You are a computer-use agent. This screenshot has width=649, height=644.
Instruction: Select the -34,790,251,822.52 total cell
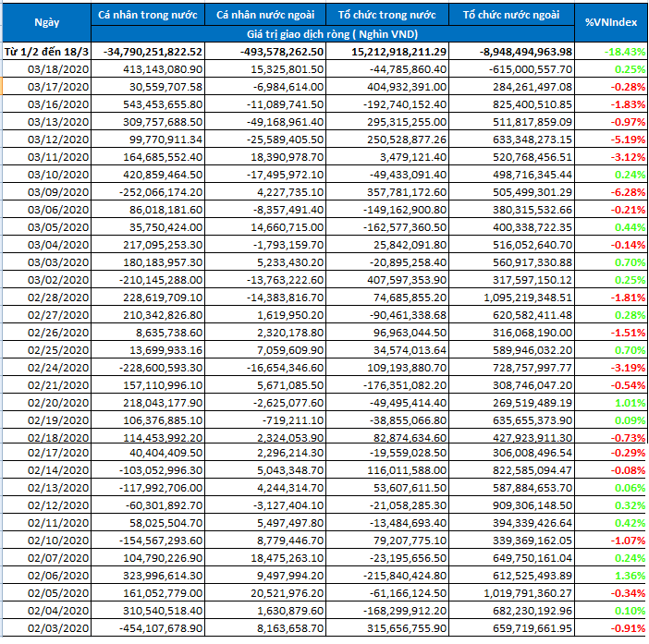pos(149,51)
